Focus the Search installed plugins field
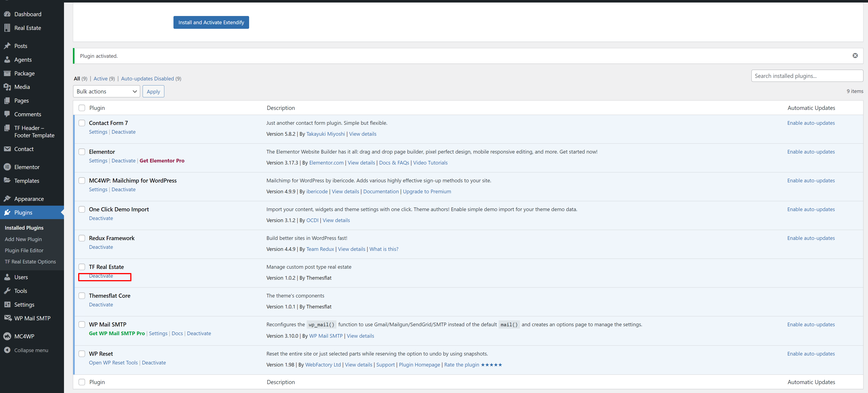The width and height of the screenshot is (868, 393). (x=807, y=76)
